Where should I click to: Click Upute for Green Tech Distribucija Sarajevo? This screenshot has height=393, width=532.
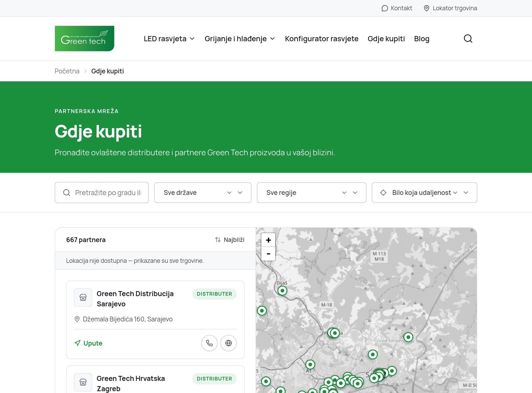[x=88, y=343]
